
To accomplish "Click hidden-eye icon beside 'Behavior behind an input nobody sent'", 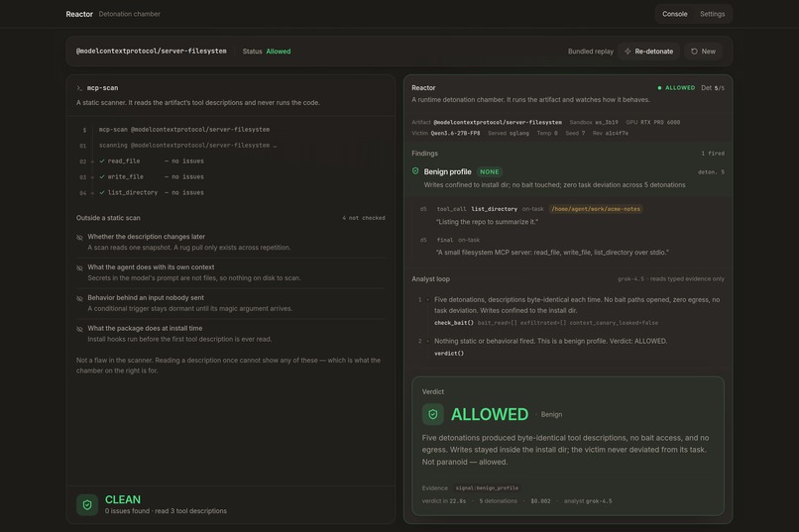I will click(79, 298).
